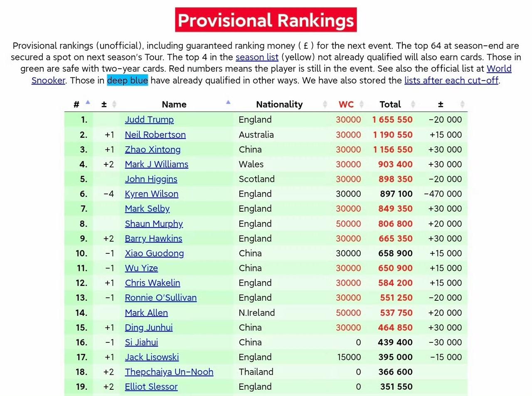Click sort arrows of the left ± column

(114, 104)
